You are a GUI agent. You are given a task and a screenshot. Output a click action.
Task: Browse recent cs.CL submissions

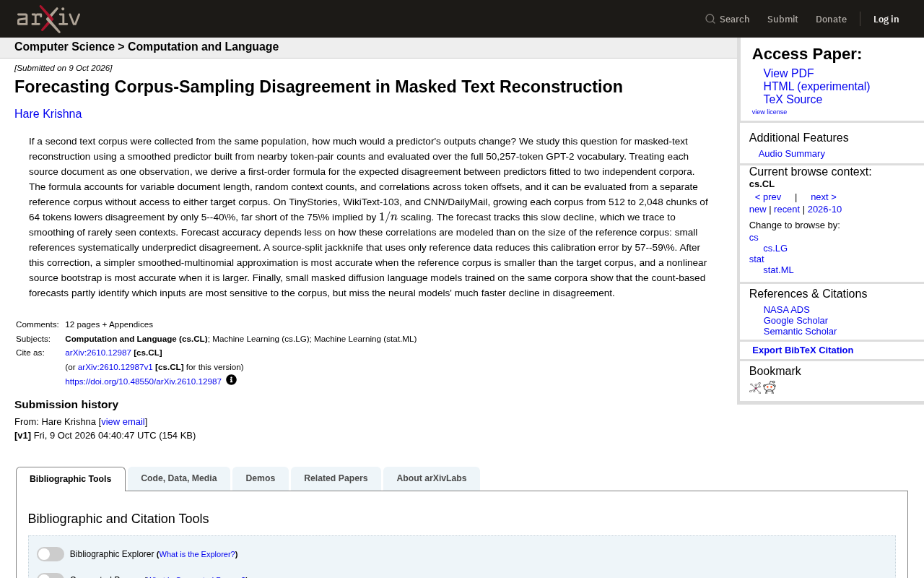tap(787, 210)
